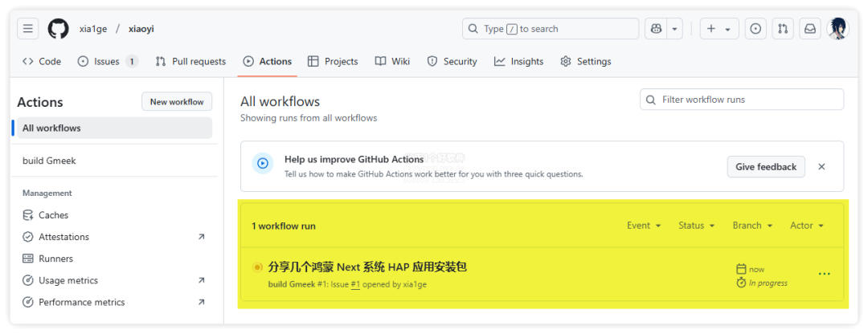This screenshot has width=868, height=334.
Task: Click the 'Help us improve GitHub Actions' heading
Action: coord(354,159)
